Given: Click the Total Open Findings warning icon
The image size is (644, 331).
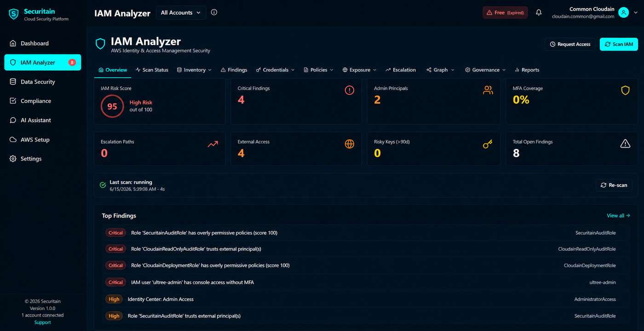Looking at the screenshot, I should pyautogui.click(x=625, y=144).
